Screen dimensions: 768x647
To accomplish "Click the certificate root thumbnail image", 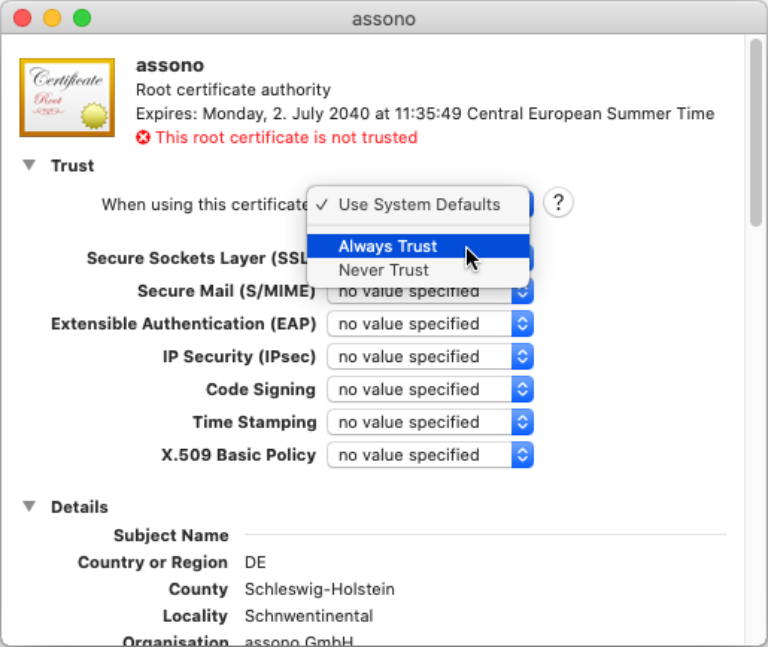I will [67, 97].
